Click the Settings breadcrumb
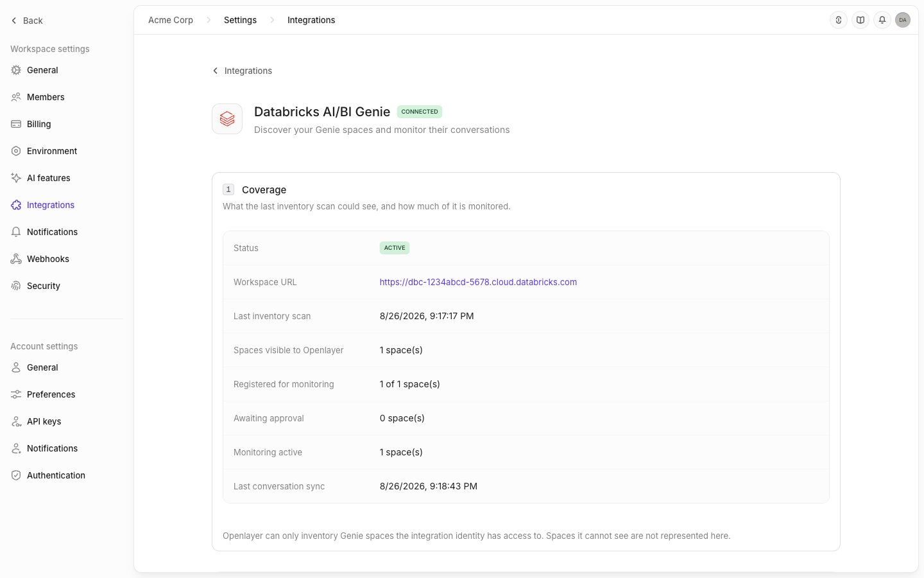The height and width of the screenshot is (578, 924). coord(240,20)
